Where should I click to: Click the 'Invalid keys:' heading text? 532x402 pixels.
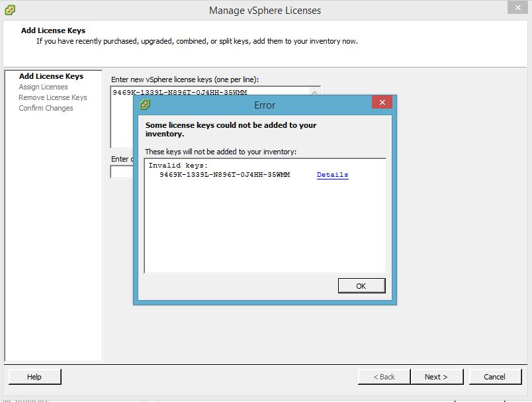click(x=178, y=166)
